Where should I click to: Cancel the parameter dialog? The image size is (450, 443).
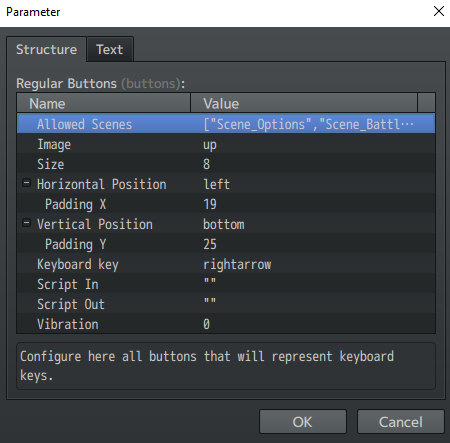[401, 422]
